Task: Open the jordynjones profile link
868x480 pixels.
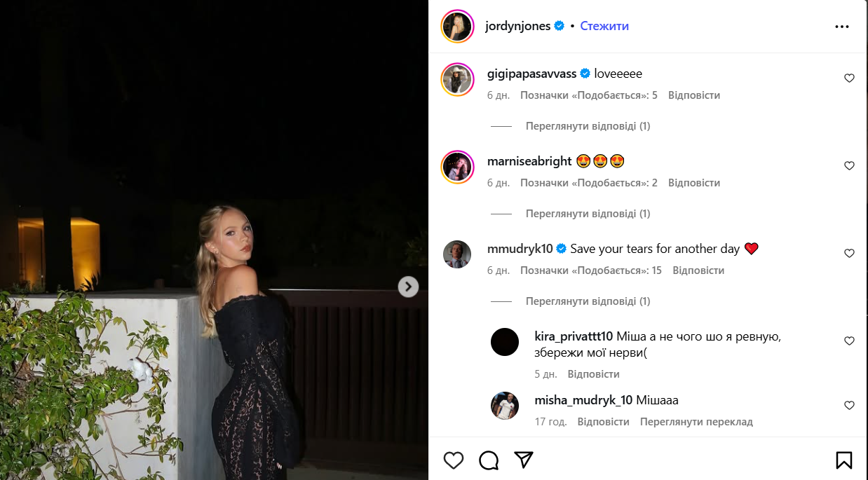Action: coord(517,26)
